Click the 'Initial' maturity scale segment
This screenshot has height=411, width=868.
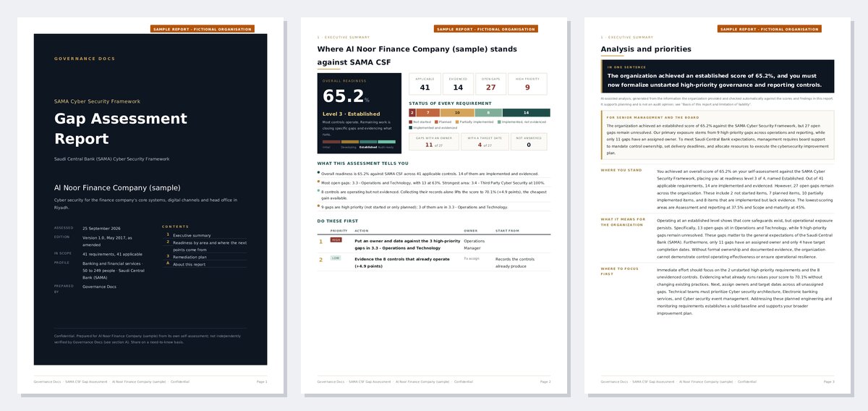(x=331, y=143)
